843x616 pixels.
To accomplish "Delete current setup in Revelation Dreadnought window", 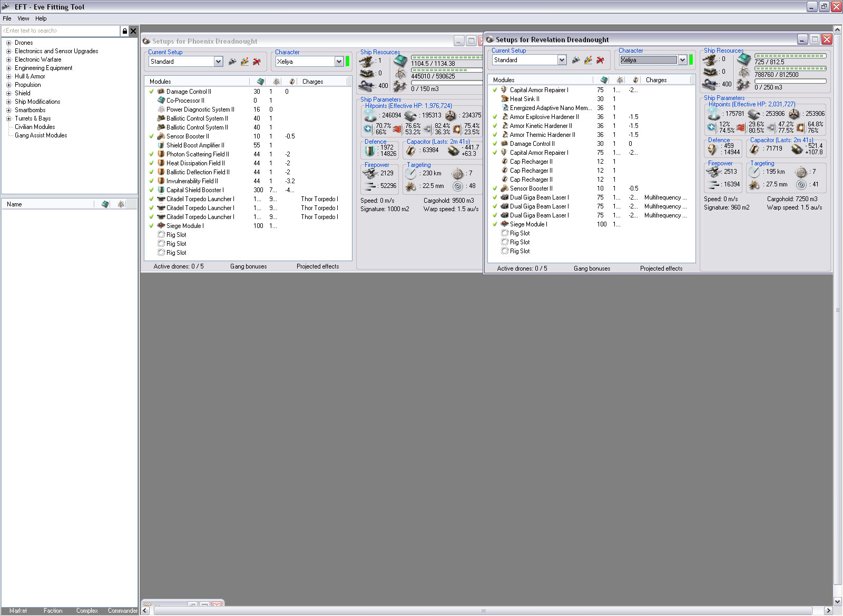I will pyautogui.click(x=601, y=60).
